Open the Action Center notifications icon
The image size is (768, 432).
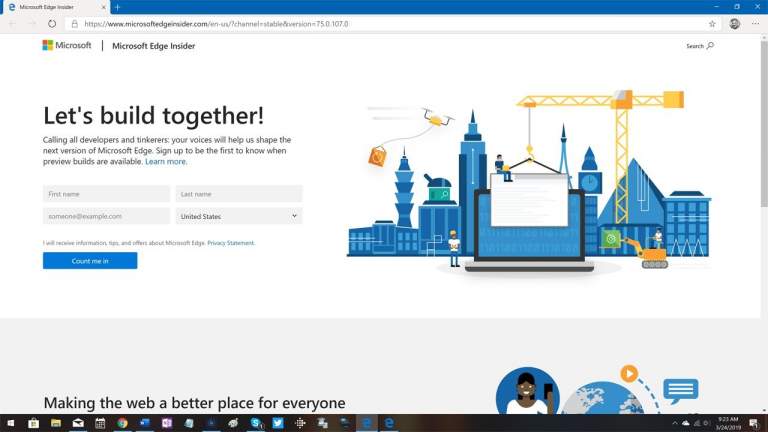pyautogui.click(x=754, y=423)
